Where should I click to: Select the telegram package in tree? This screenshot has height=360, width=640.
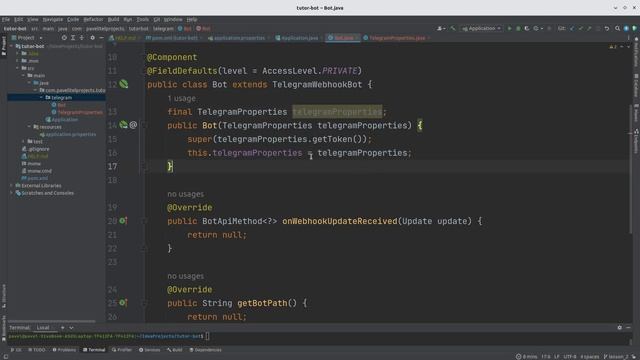click(56, 98)
